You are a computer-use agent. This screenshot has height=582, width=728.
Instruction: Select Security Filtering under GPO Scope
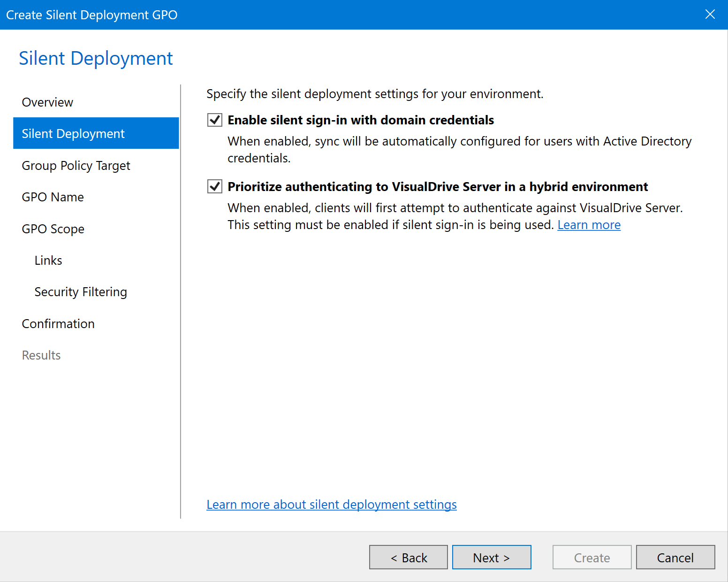tap(81, 292)
